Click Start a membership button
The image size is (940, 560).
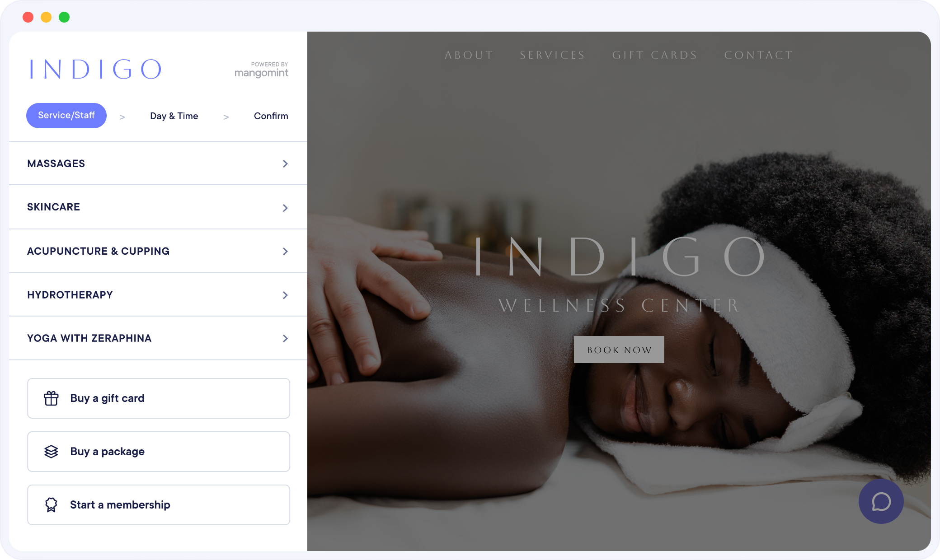[159, 505]
